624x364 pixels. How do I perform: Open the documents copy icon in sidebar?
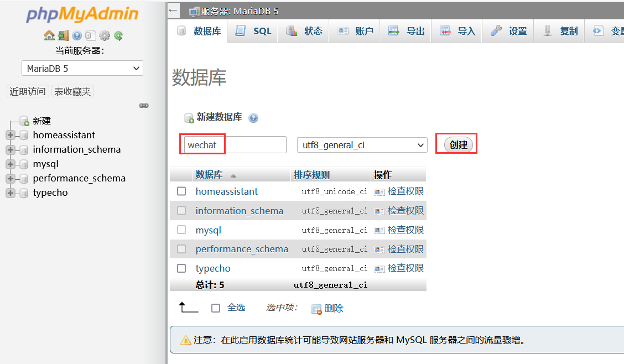[x=90, y=35]
